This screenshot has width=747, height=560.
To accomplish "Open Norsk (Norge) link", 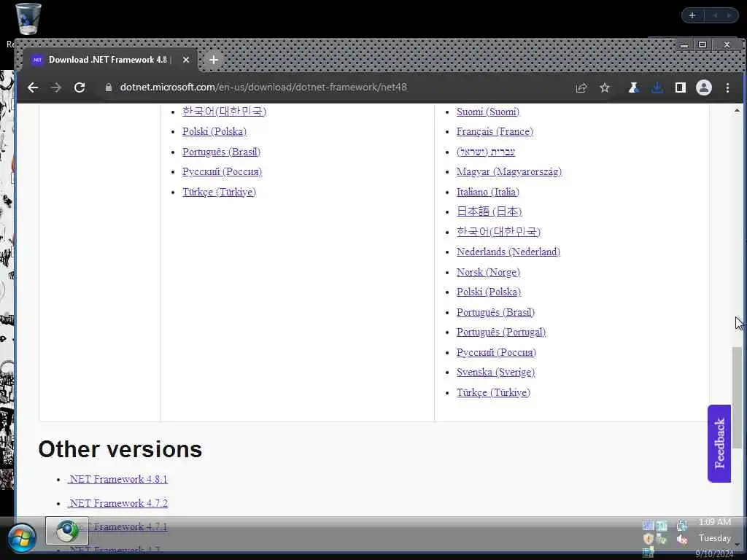I will 488,273.
